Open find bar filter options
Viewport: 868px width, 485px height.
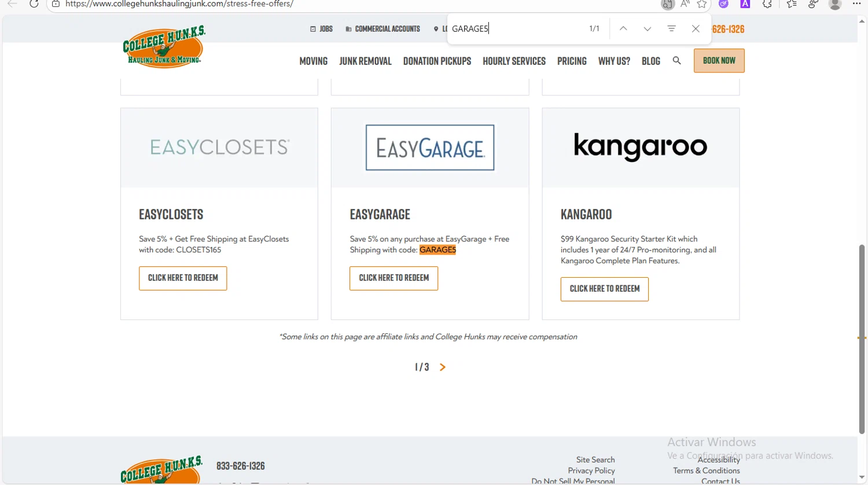coord(671,28)
